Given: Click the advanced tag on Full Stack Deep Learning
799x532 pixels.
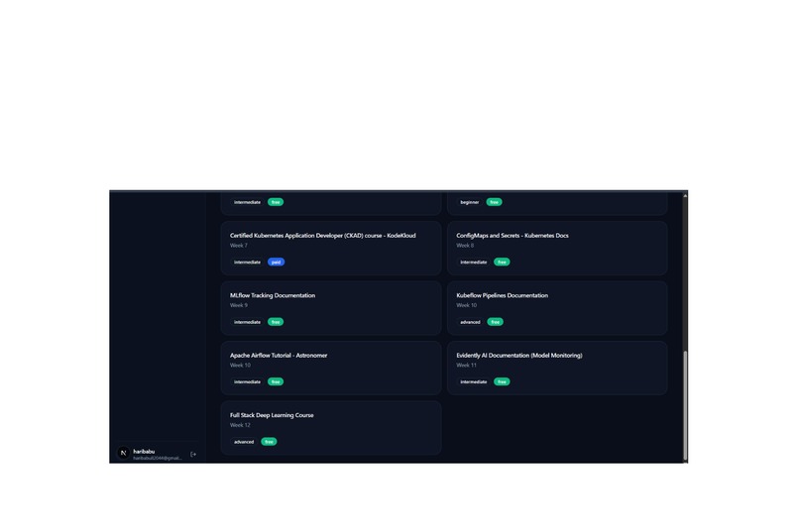Looking at the screenshot, I should (244, 442).
